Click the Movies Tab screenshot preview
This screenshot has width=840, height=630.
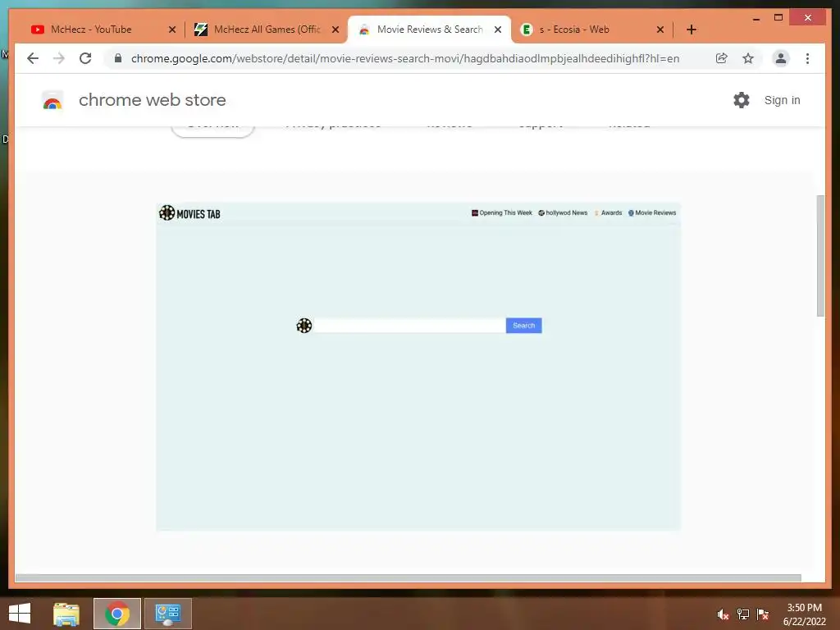click(x=418, y=367)
